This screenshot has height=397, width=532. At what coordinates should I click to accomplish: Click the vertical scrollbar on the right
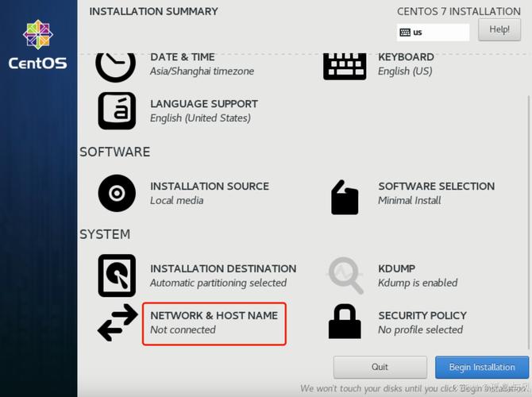[x=529, y=222]
